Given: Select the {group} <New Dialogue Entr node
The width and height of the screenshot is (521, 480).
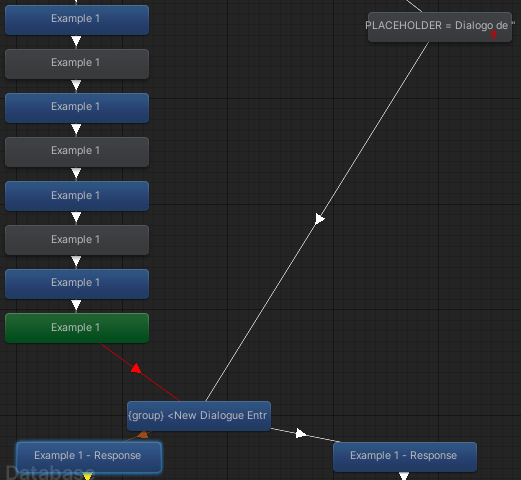Looking at the screenshot, I should 199,416.
